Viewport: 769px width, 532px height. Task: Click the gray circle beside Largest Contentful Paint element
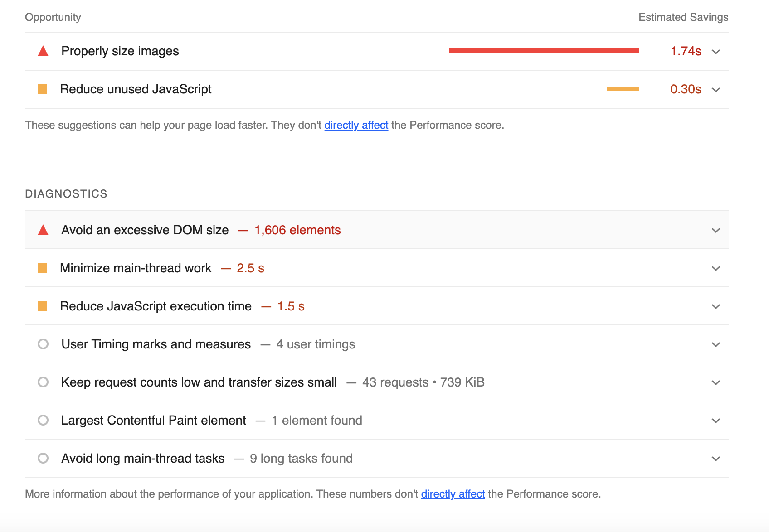(43, 420)
